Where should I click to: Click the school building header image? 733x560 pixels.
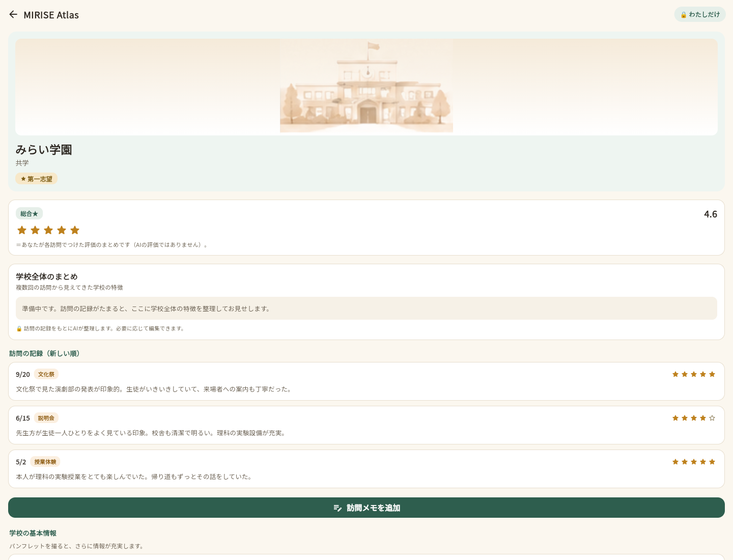pyautogui.click(x=366, y=87)
